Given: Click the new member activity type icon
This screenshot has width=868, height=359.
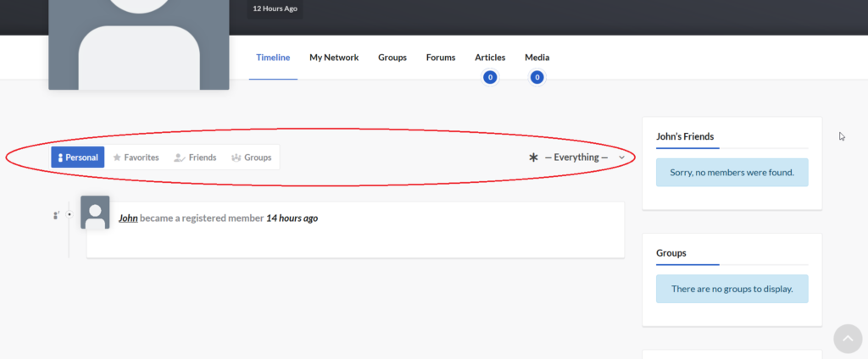Looking at the screenshot, I should click(56, 214).
